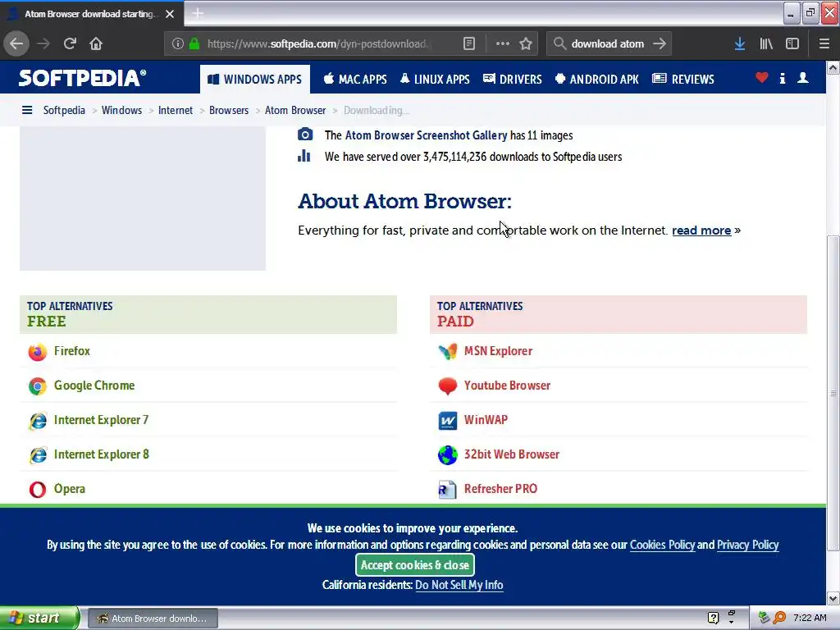Open the downloads arrow in toolbar
The image size is (840, 630).
point(740,43)
